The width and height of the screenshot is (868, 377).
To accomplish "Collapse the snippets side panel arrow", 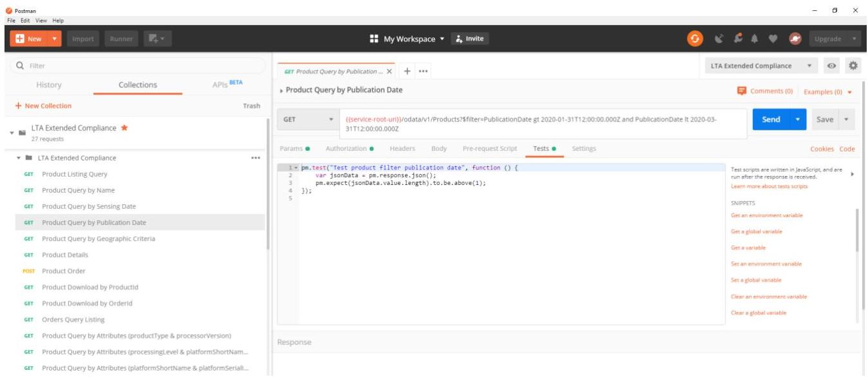I will [852, 174].
